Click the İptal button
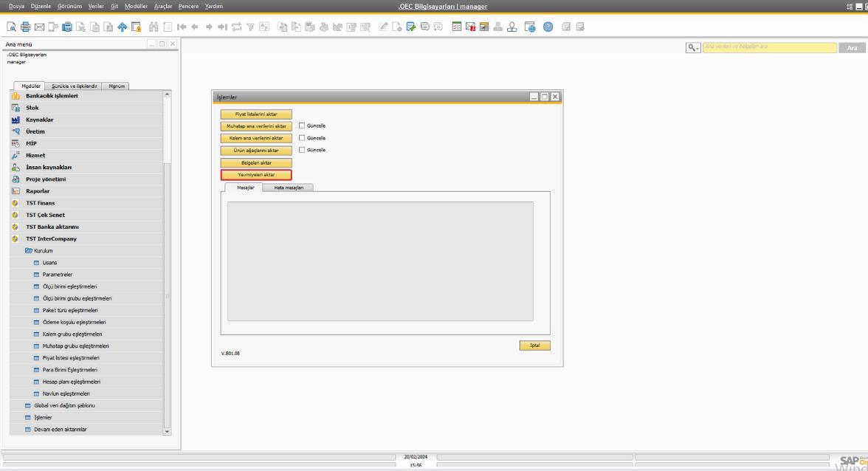868x471 pixels. [x=534, y=345]
